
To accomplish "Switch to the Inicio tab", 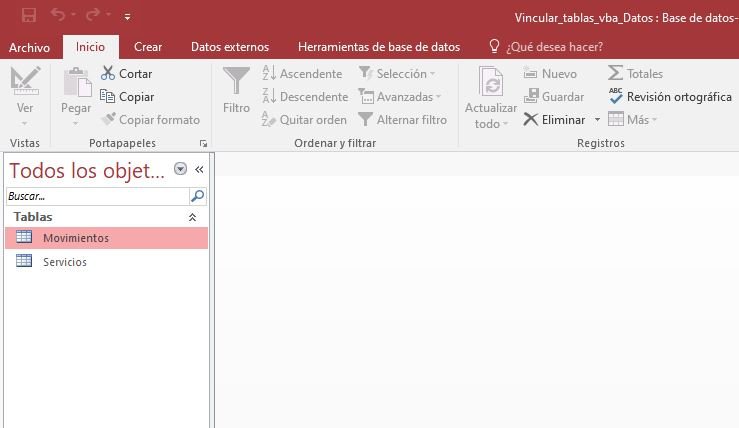I will click(x=90, y=47).
